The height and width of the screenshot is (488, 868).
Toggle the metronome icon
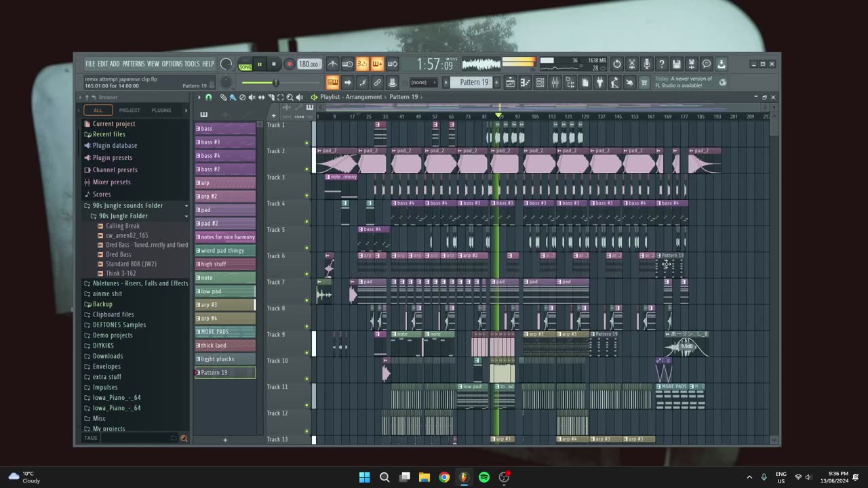pyautogui.click(x=332, y=64)
